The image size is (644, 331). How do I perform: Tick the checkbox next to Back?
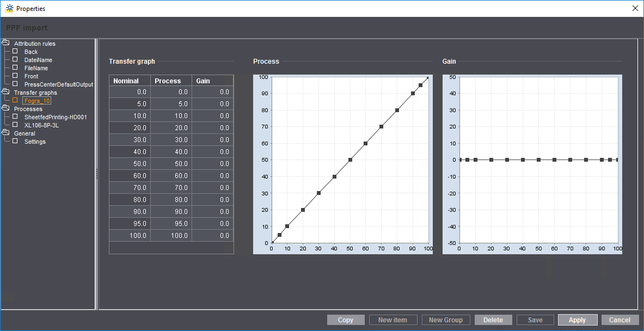tap(15, 51)
